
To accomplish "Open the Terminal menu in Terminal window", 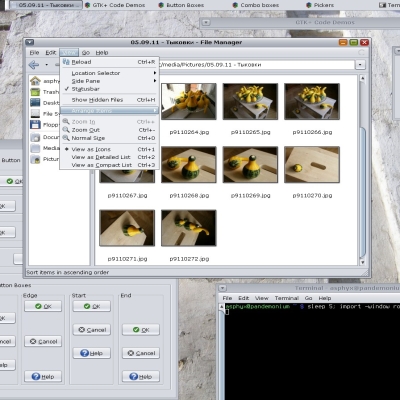I will coord(287,298).
